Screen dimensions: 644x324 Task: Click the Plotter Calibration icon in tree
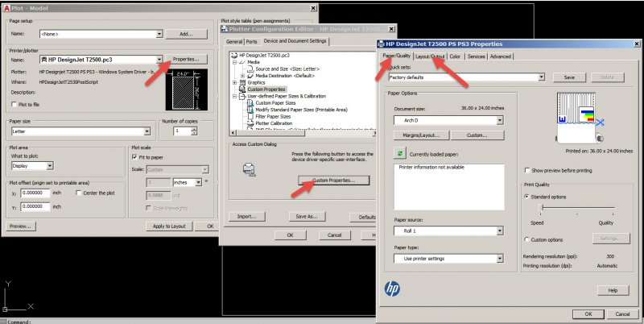click(250, 123)
